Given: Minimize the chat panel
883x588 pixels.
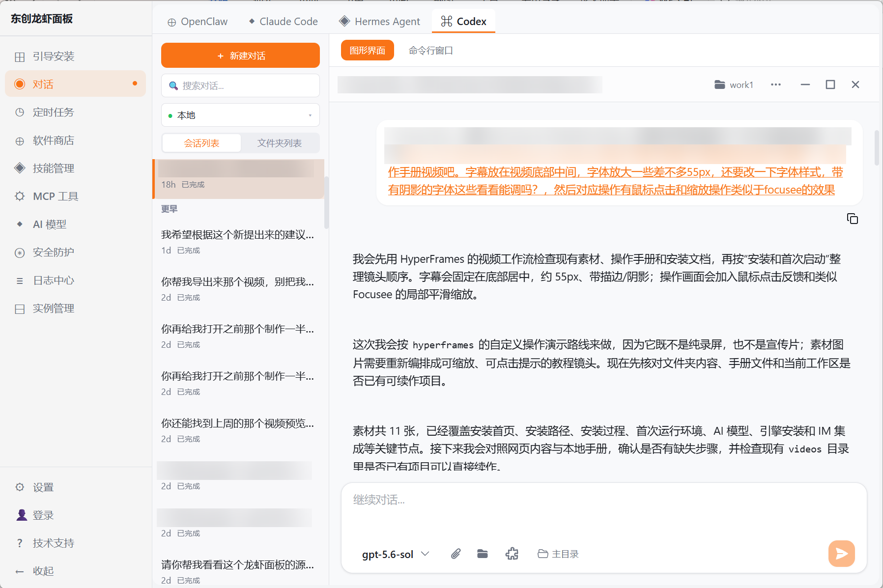Looking at the screenshot, I should point(805,84).
